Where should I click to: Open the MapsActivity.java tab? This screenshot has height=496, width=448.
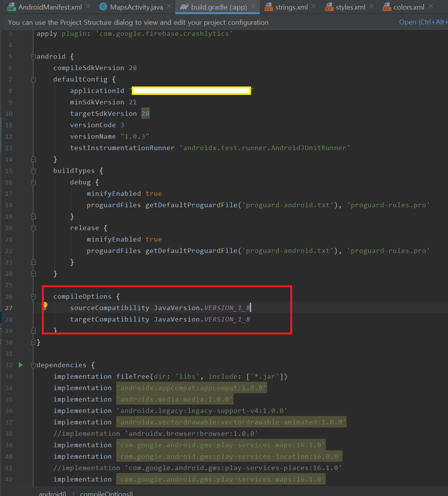tap(136, 7)
